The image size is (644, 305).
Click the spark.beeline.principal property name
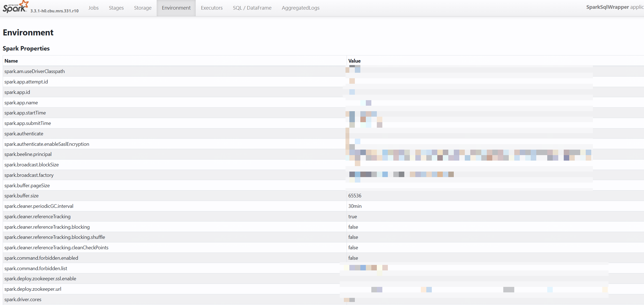point(28,154)
